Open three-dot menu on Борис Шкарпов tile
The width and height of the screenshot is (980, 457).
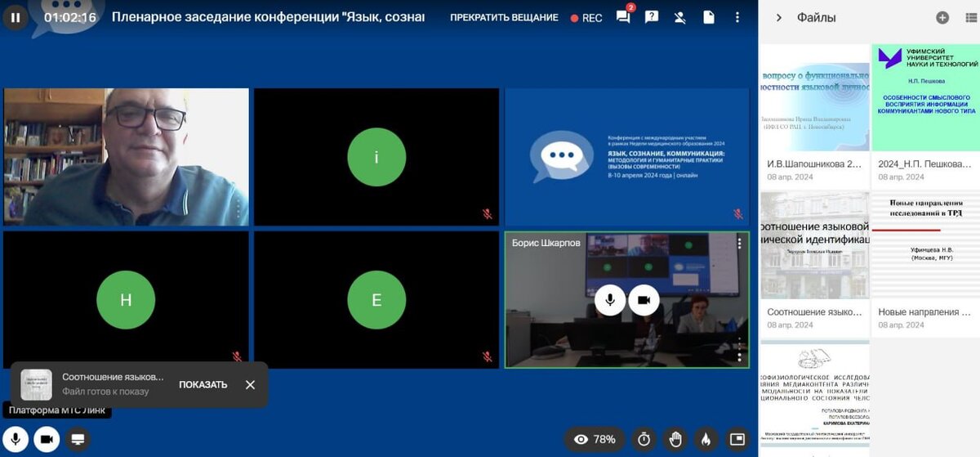739,243
